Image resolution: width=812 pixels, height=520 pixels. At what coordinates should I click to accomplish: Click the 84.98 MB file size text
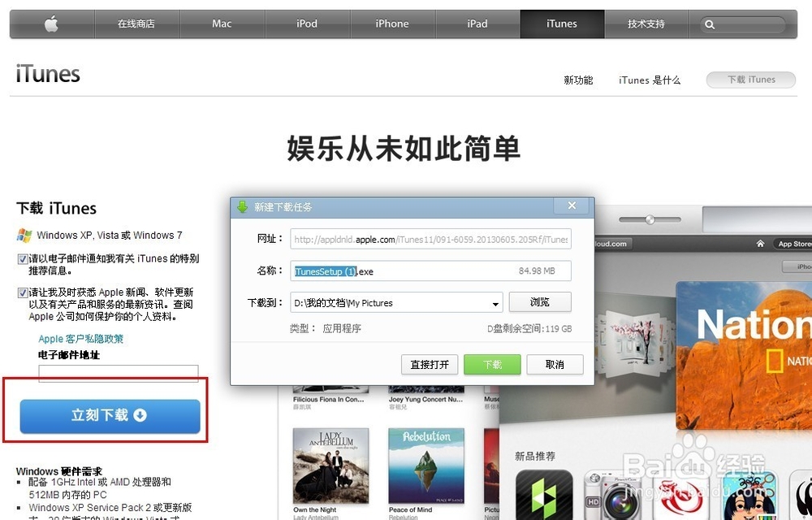pyautogui.click(x=537, y=271)
